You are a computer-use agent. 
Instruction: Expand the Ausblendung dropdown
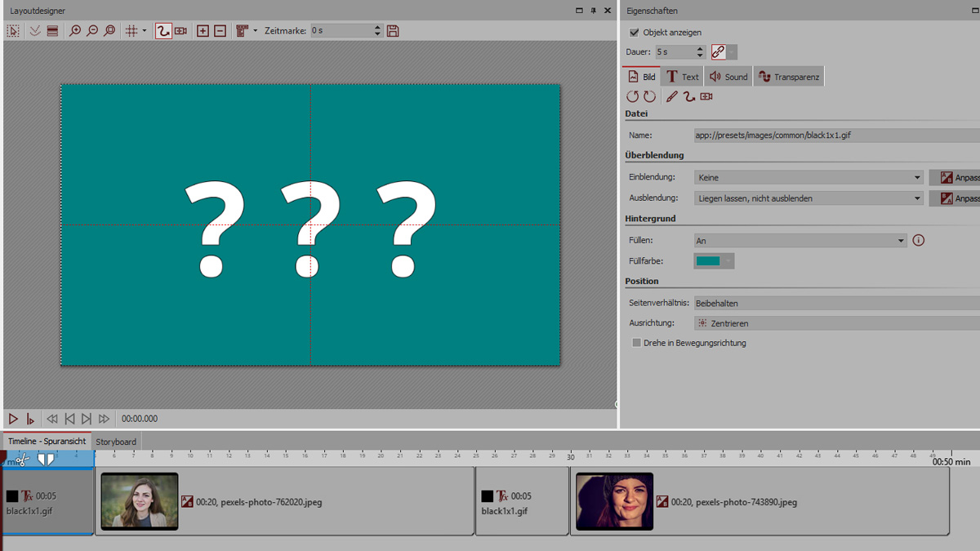pos(808,198)
